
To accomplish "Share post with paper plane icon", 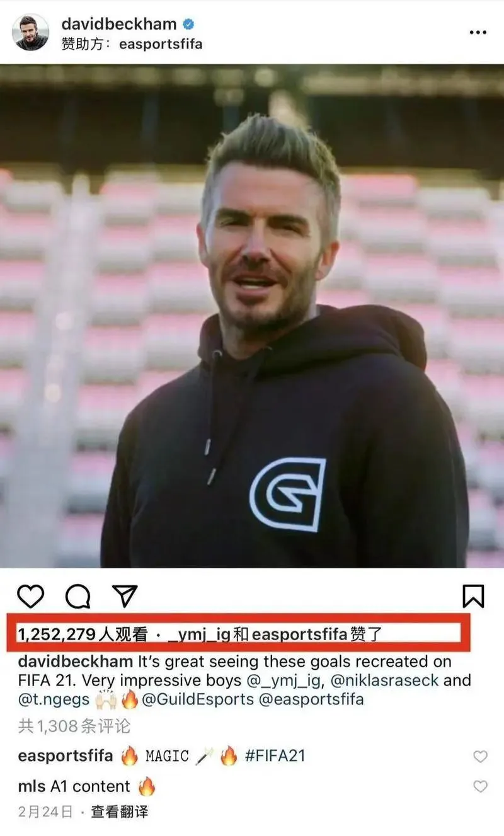I will click(x=125, y=595).
